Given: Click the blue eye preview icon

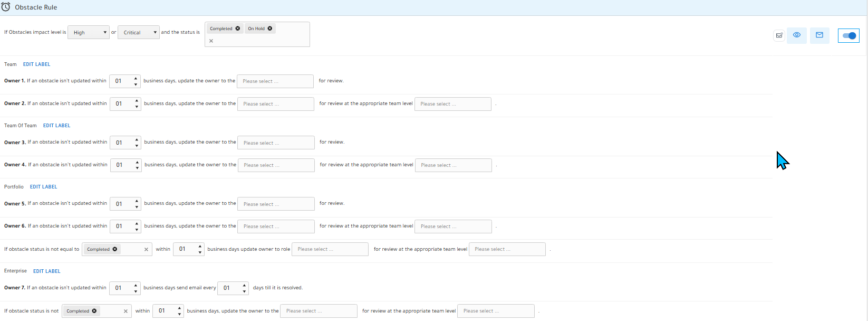Looking at the screenshot, I should pyautogui.click(x=797, y=35).
